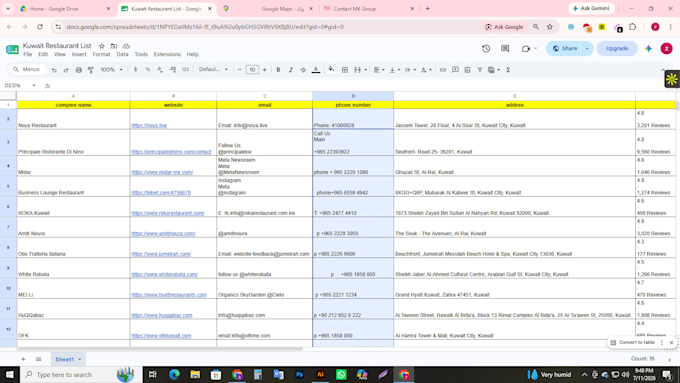Move the document to a folder
This screenshot has width=680, height=383.
(114, 46)
